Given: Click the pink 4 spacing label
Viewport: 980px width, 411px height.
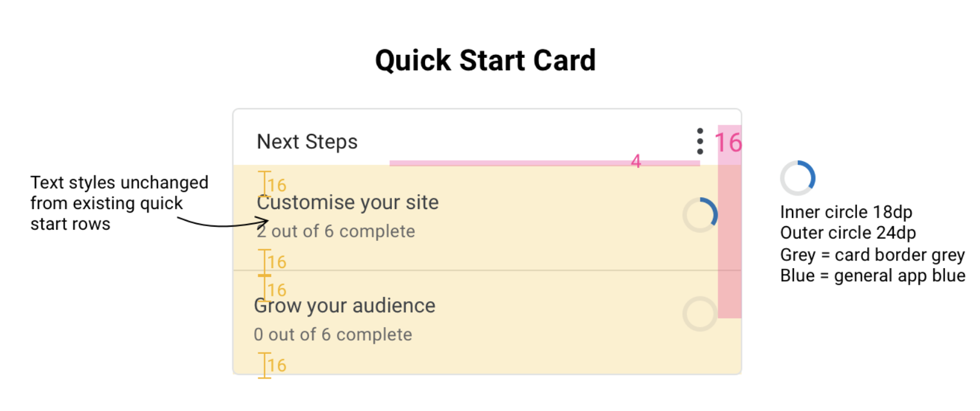Looking at the screenshot, I should (x=636, y=161).
